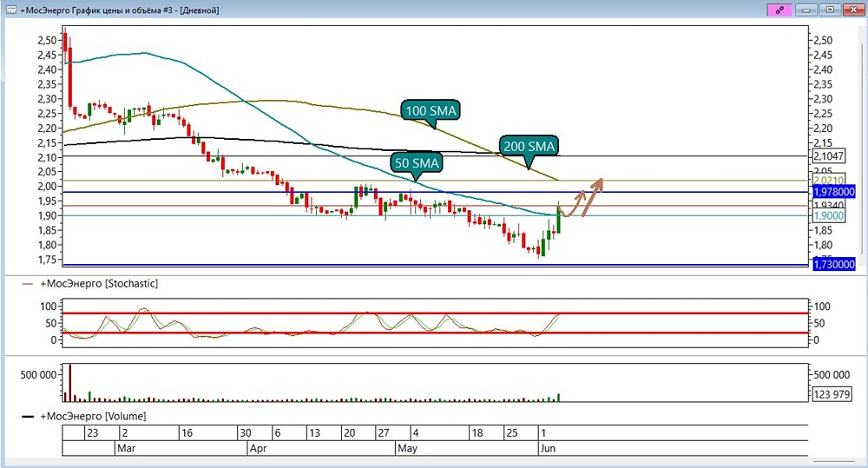Click the tall first volume bar
The image size is (868, 468).
(x=69, y=383)
